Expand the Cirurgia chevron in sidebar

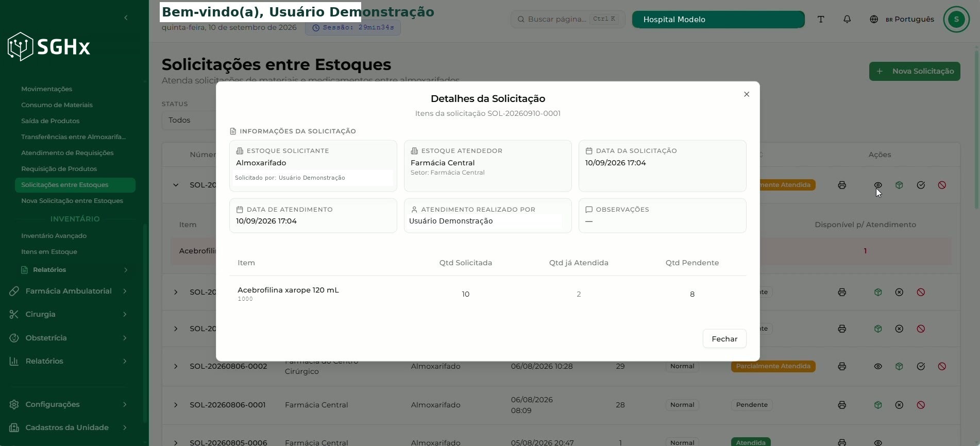pyautogui.click(x=125, y=314)
